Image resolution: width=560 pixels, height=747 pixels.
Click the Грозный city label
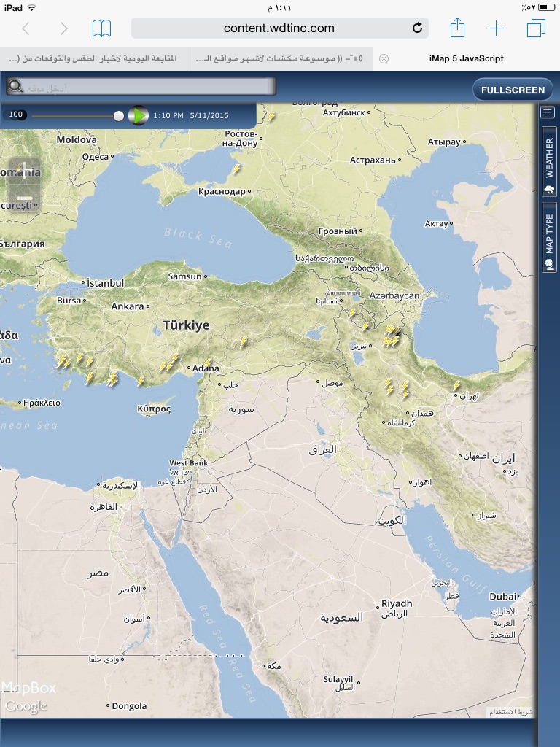click(338, 231)
